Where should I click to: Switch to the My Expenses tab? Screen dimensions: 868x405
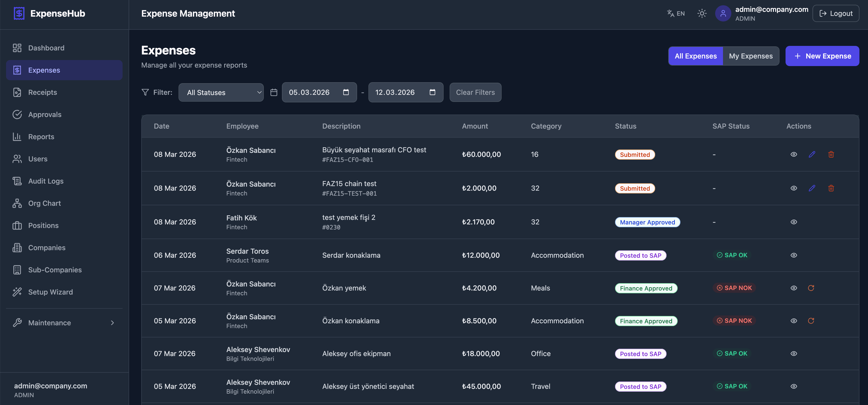[751, 56]
